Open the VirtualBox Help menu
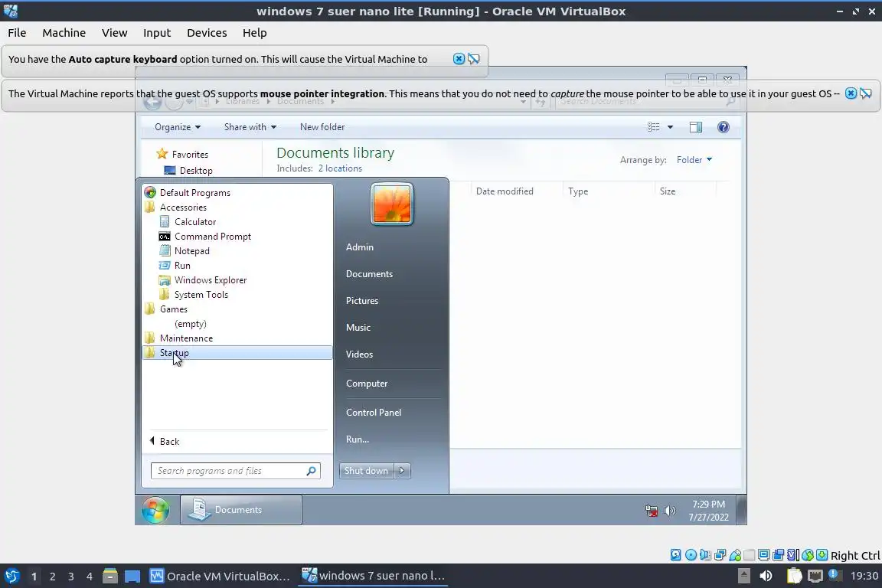This screenshot has height=588, width=882. coord(255,33)
